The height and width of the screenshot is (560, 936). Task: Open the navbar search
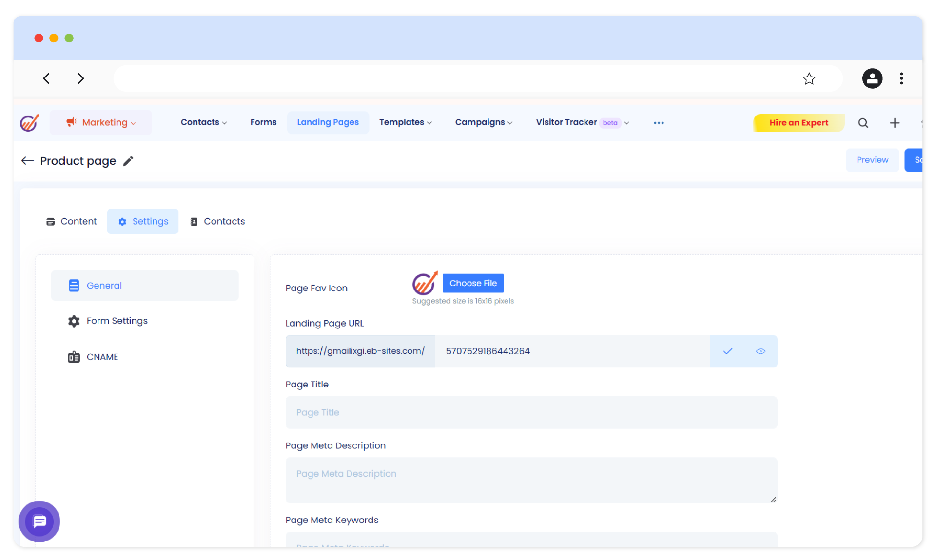point(863,123)
